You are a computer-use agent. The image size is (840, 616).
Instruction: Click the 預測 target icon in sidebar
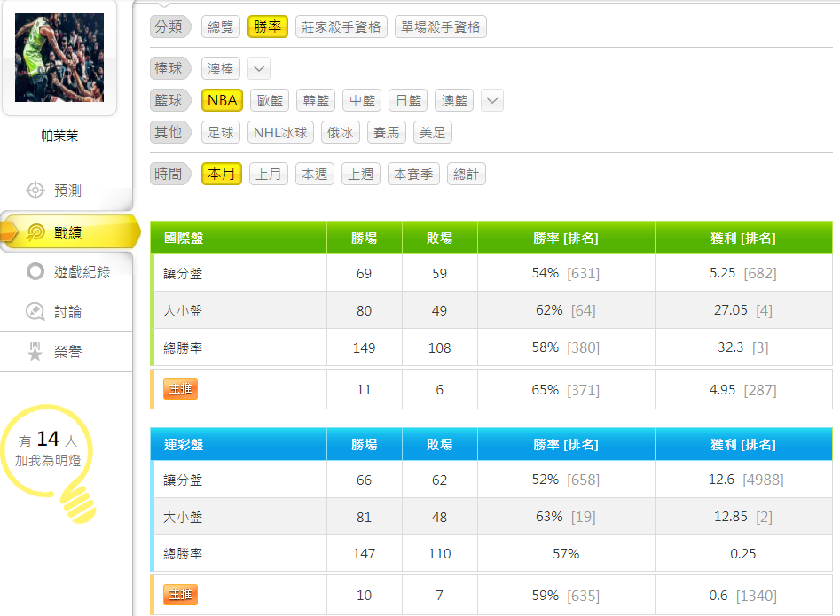tap(35, 190)
